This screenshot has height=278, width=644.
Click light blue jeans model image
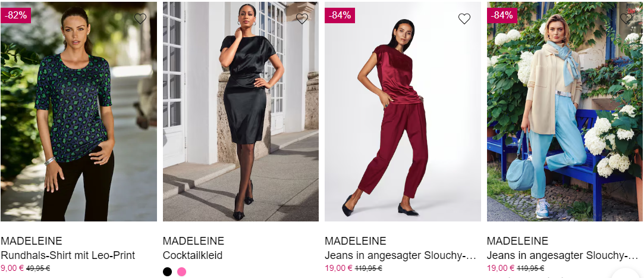click(x=565, y=111)
